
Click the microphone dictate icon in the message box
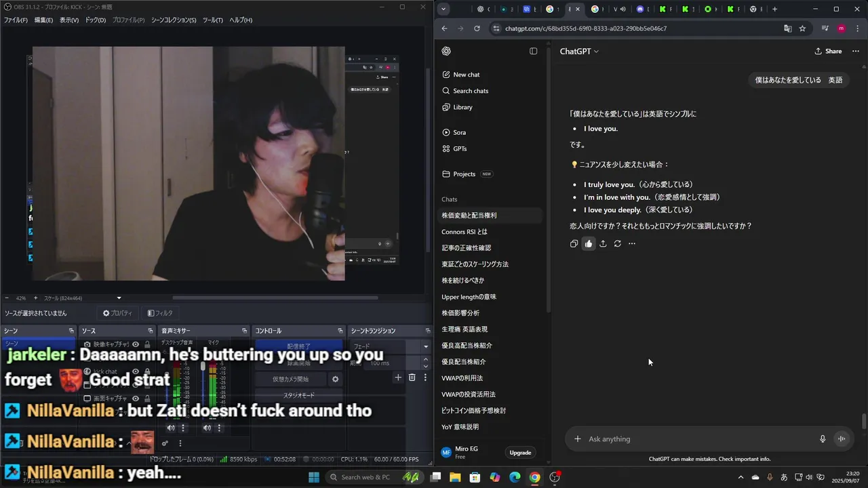(823, 439)
